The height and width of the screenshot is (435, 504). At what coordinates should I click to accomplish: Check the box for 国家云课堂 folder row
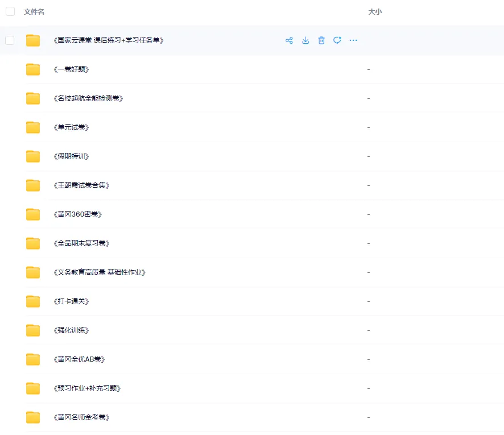pos(10,40)
